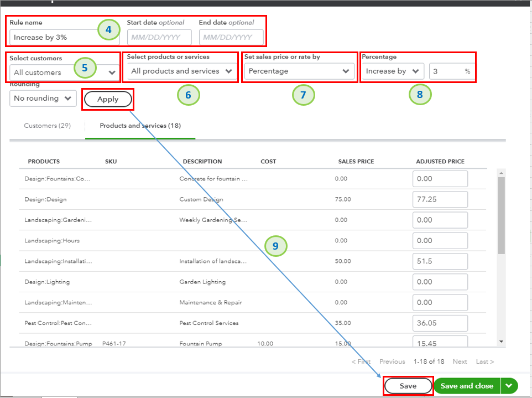Image resolution: width=532 pixels, height=398 pixels.
Task: Set the Start date field
Action: coord(159,37)
